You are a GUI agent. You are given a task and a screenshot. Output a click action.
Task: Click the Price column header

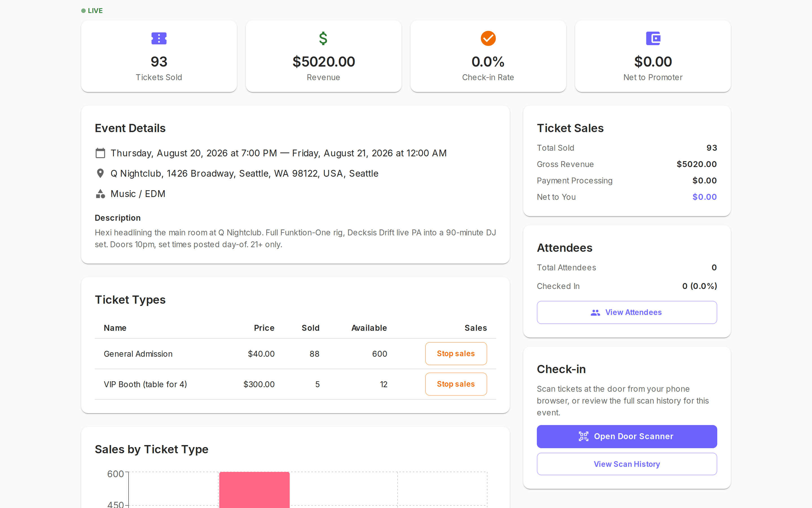(264, 328)
